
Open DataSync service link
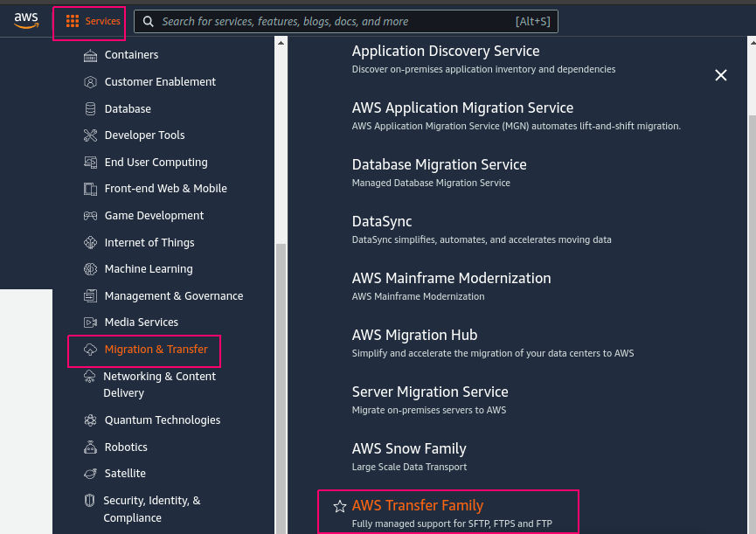click(x=382, y=221)
